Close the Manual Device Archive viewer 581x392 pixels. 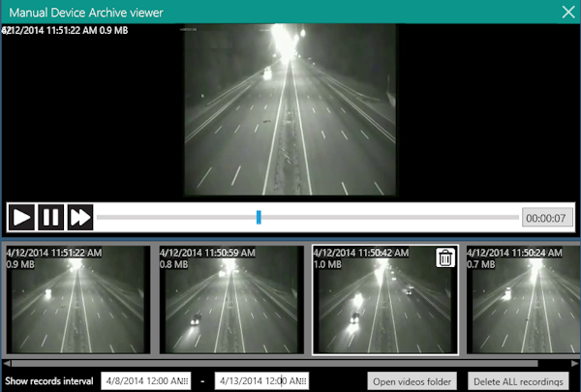click(x=567, y=12)
